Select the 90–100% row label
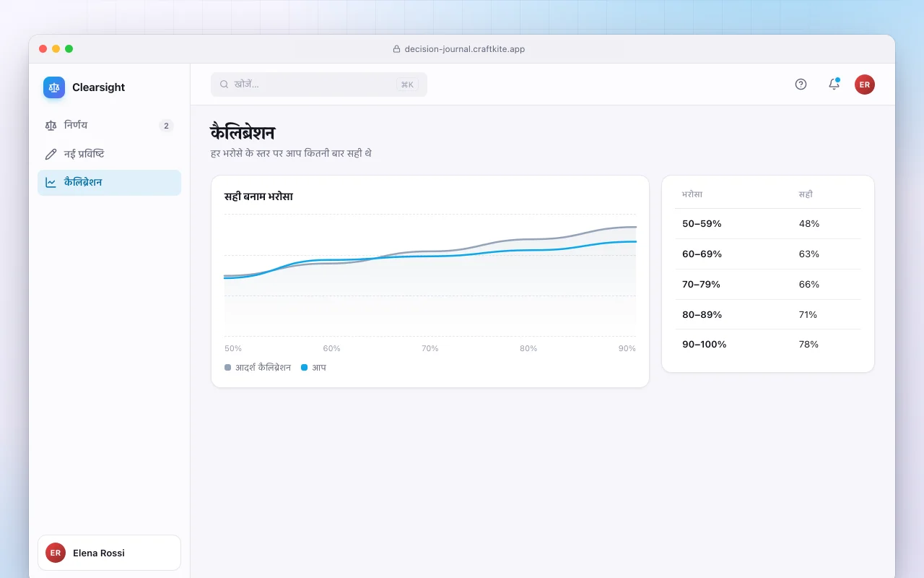 tap(705, 345)
